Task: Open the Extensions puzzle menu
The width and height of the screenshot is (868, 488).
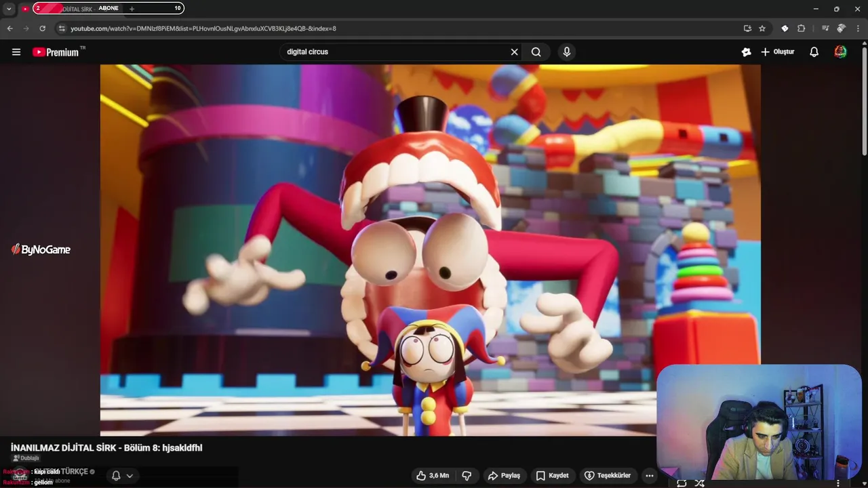Action: [x=801, y=28]
